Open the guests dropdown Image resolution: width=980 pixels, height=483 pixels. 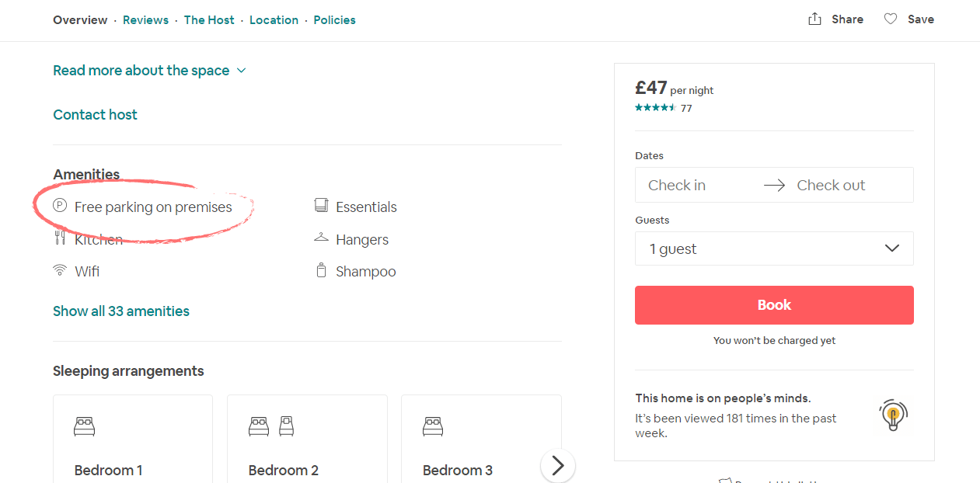[x=774, y=248]
